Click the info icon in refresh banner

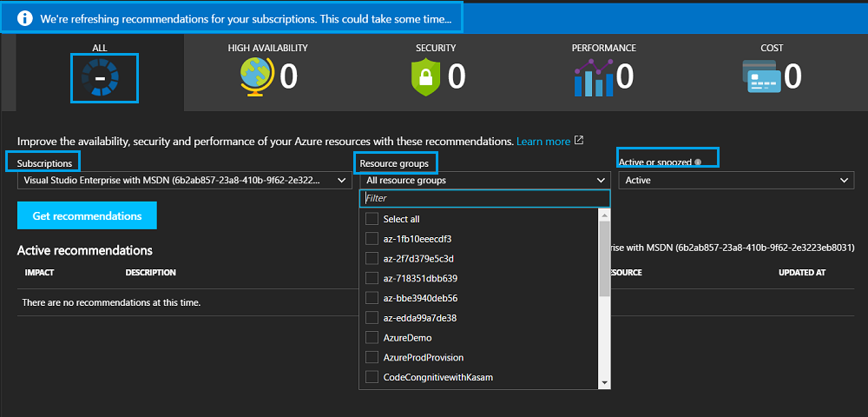(x=26, y=17)
